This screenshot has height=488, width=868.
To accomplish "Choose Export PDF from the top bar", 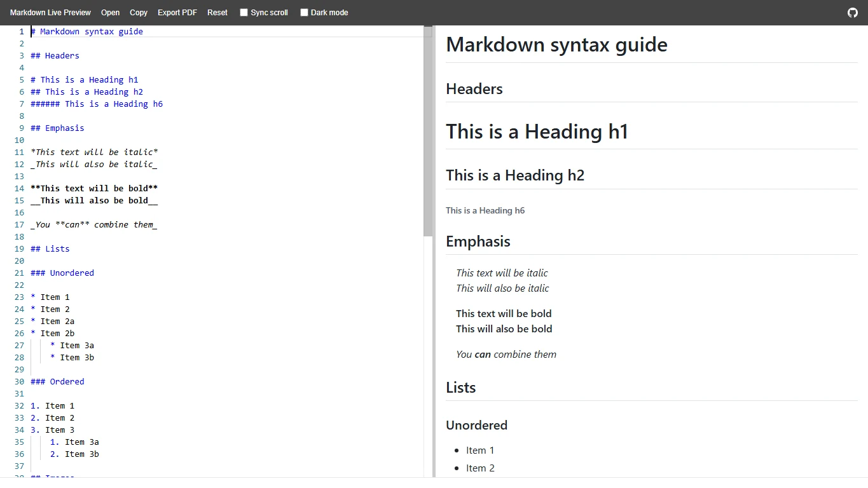I will point(177,13).
